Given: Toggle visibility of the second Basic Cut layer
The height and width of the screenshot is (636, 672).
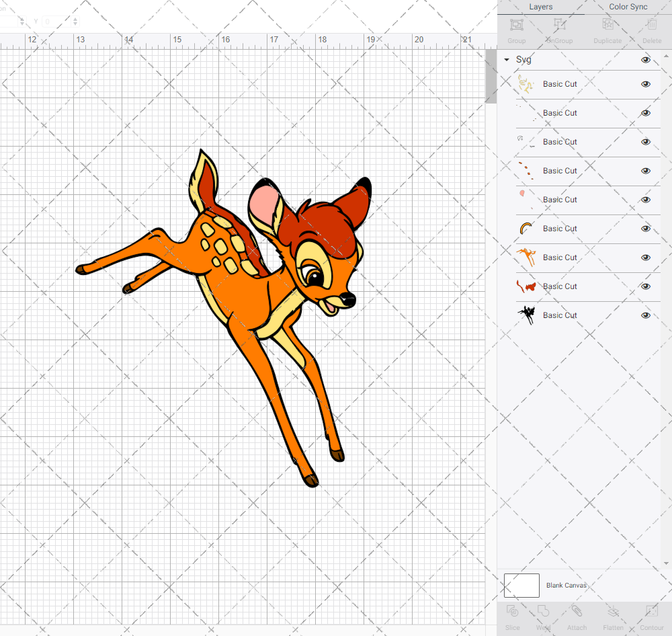Looking at the screenshot, I should pyautogui.click(x=646, y=113).
